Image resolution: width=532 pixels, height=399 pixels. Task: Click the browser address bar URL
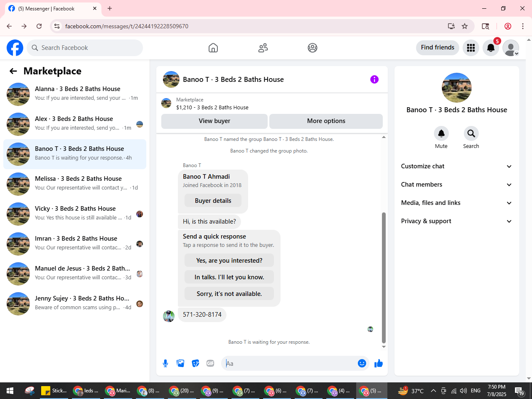(x=127, y=26)
